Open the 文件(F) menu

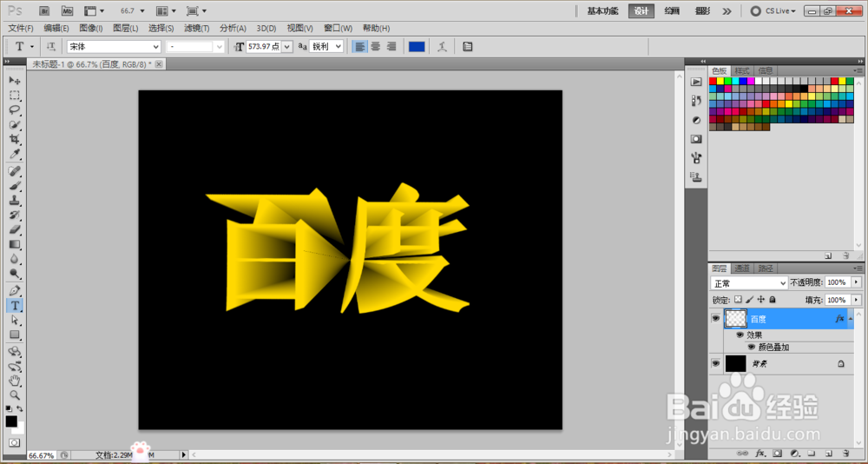[x=21, y=29]
